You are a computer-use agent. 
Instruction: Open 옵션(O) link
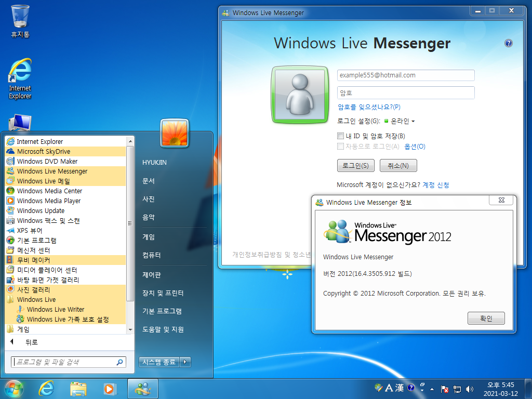(x=415, y=146)
